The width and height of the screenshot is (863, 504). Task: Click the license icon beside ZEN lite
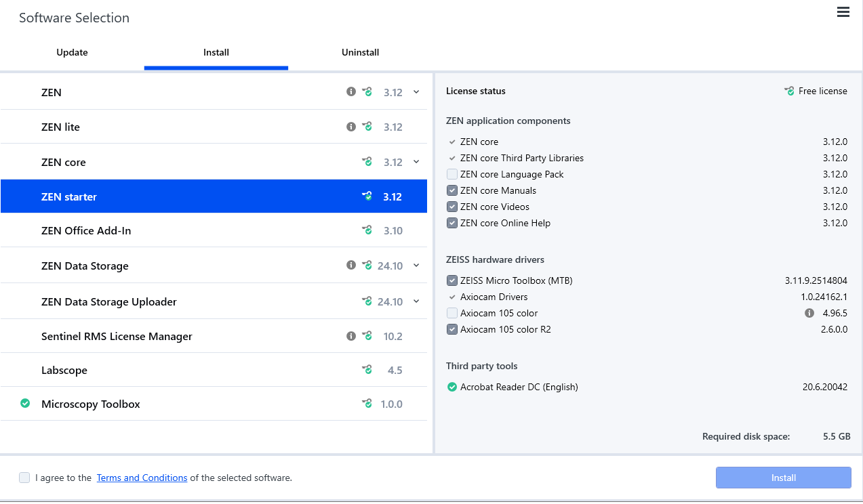coord(367,126)
